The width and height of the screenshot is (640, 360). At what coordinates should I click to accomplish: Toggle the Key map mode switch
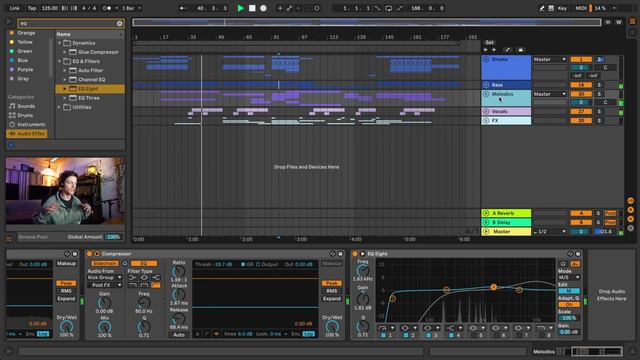click(562, 8)
